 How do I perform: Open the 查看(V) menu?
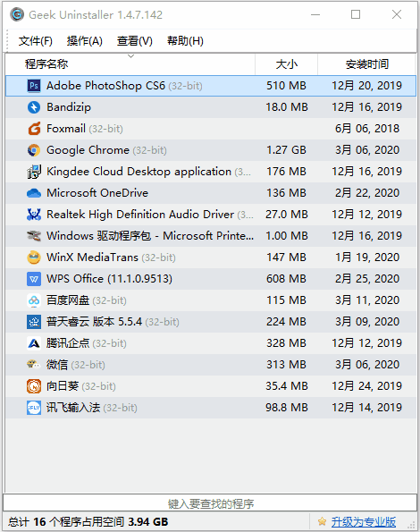click(135, 41)
